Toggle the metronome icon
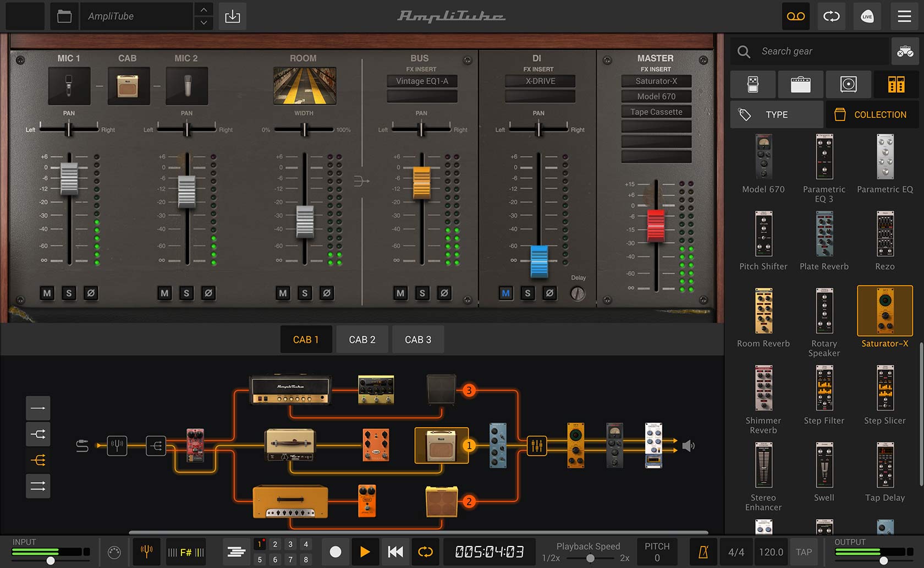This screenshot has width=924, height=568. [703, 552]
